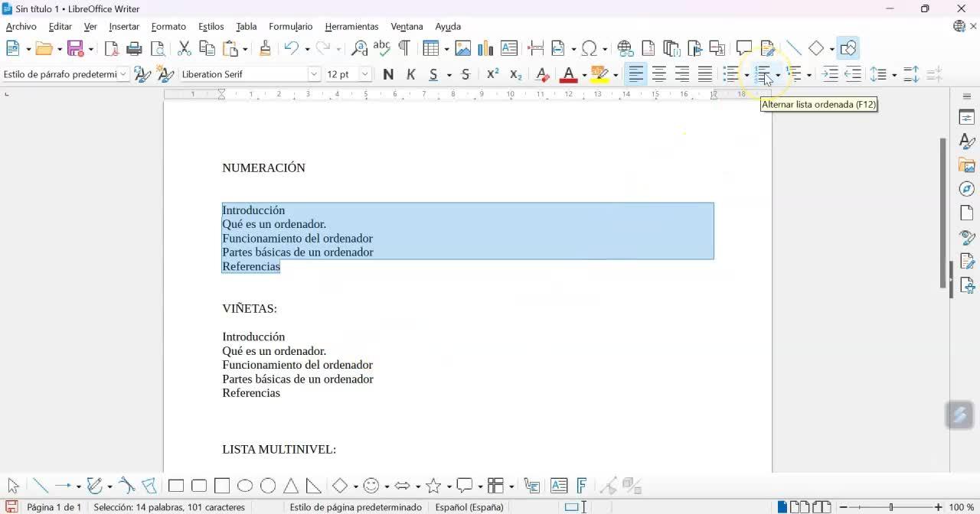Open the Herramientas menu

tap(351, 27)
